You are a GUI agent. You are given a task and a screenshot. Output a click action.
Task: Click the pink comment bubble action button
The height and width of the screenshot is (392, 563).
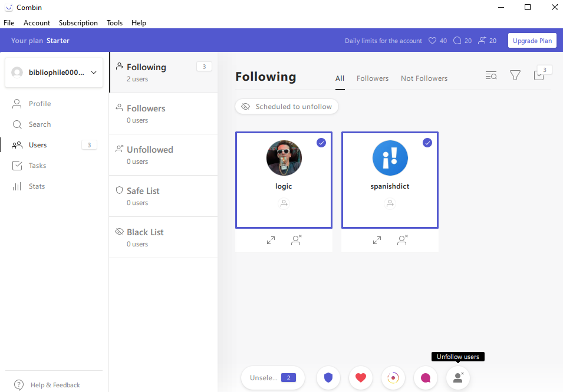click(426, 378)
